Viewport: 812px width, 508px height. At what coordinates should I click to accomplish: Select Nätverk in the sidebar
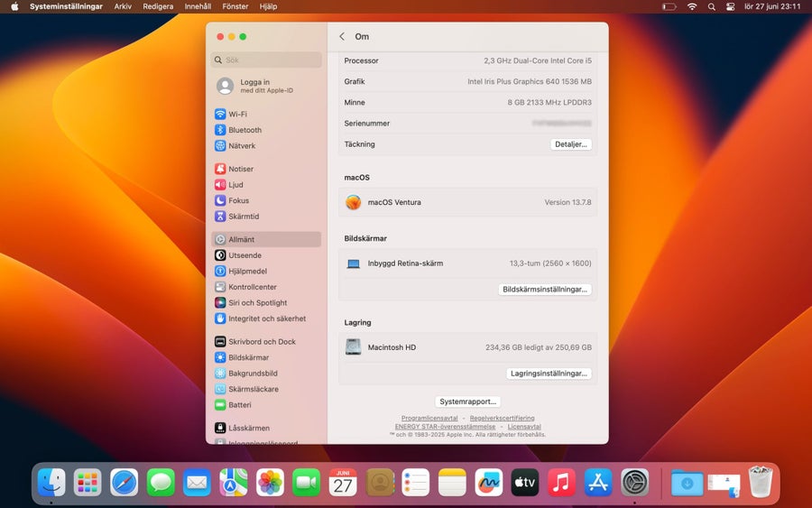click(266, 145)
